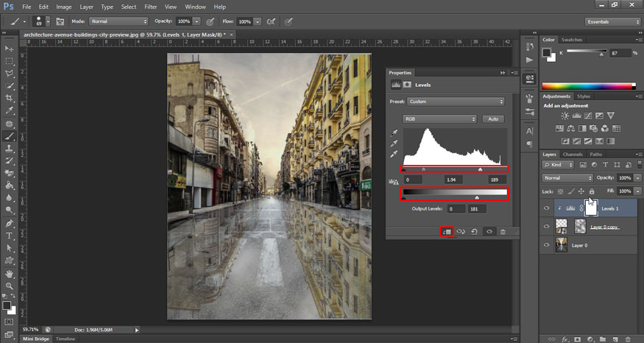Open the layer blend mode Normal dropdown
This screenshot has width=644, height=343.
point(567,178)
